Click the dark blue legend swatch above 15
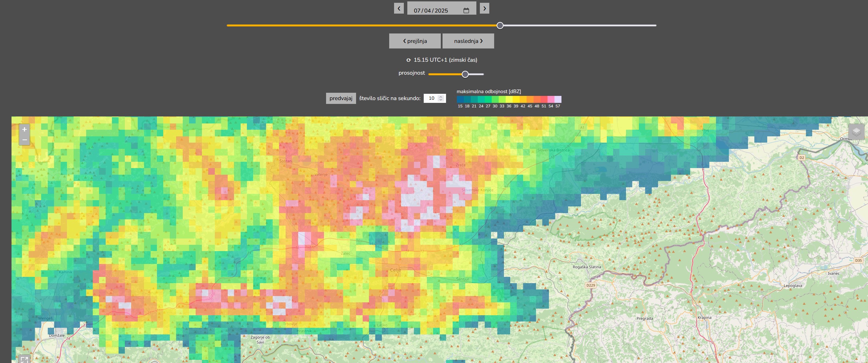This screenshot has height=363, width=868. click(x=460, y=99)
